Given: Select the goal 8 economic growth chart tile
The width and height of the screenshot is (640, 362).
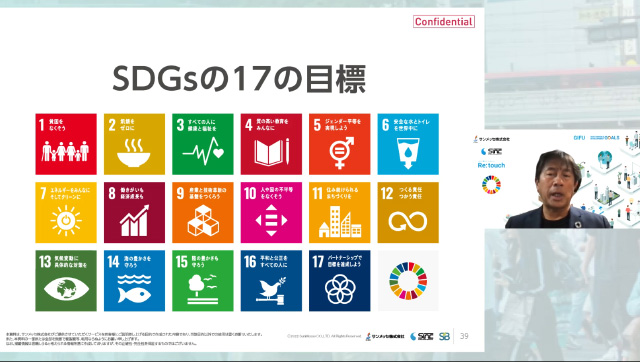Looking at the screenshot, I should 134,213.
